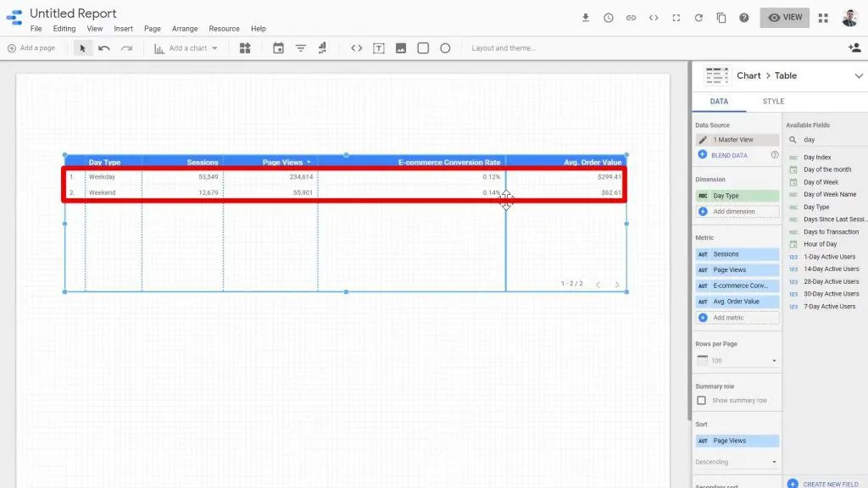Switch to VIEW mode

pyautogui.click(x=784, y=17)
